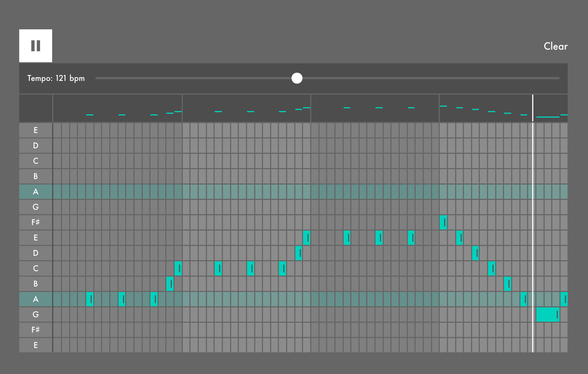
Task: Click the first bar's overview section
Action: (117, 108)
